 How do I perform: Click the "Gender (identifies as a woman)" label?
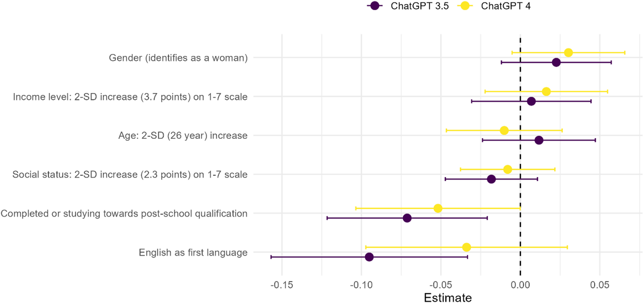point(178,58)
